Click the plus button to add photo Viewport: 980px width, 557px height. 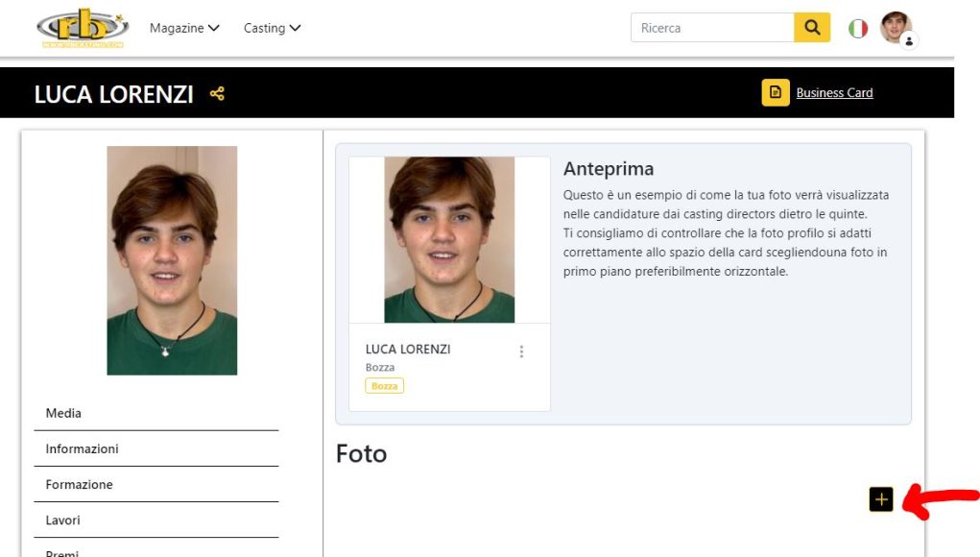(x=880, y=499)
